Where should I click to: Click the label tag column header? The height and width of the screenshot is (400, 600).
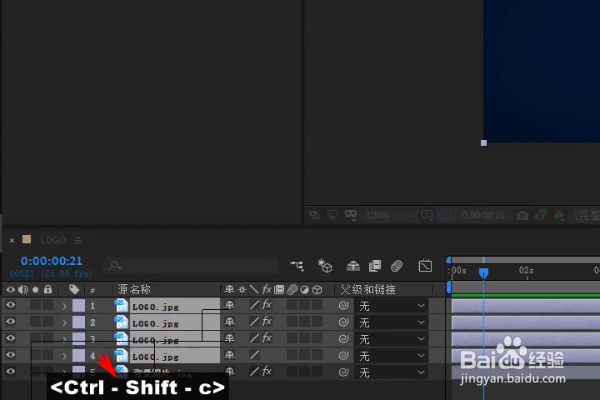[74, 289]
